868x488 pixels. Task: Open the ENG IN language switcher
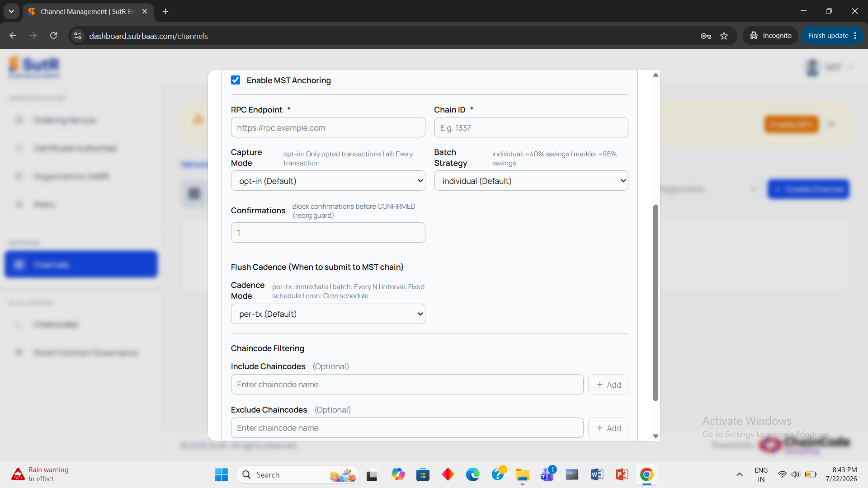(x=761, y=474)
